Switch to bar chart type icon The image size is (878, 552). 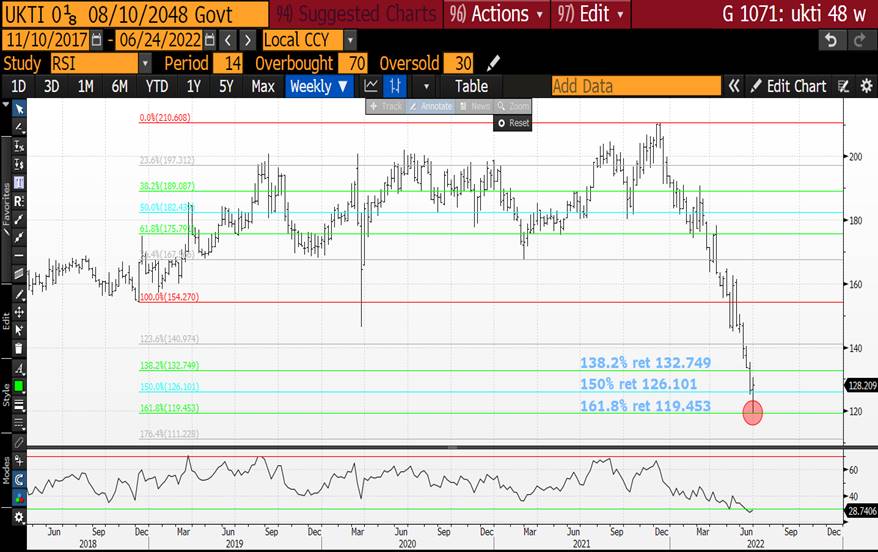395,86
